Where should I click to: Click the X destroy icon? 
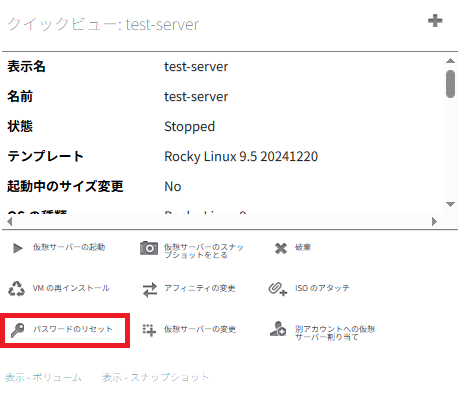[281, 248]
